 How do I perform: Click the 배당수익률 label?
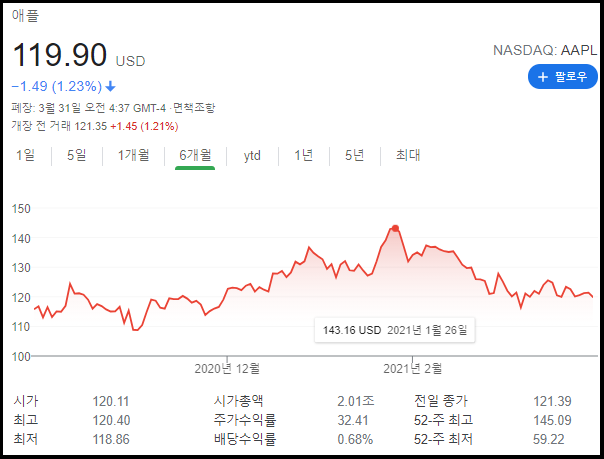tap(245, 439)
